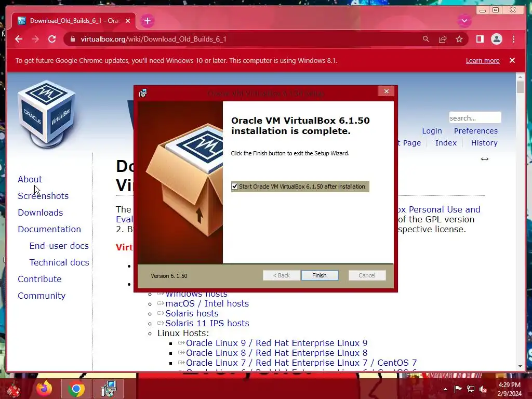Screen dimensions: 532x399
Task: Show hidden system tray icons
Action: 445,389
